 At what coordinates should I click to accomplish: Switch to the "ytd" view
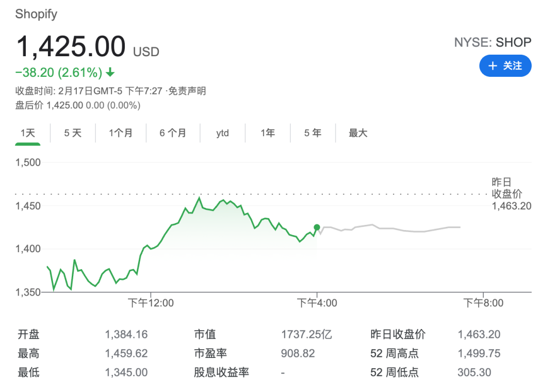tap(222, 133)
